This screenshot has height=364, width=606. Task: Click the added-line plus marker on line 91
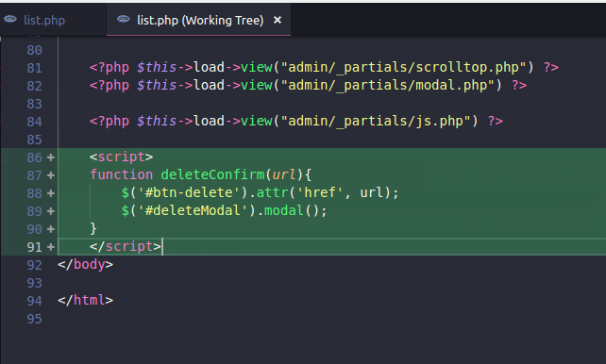point(51,247)
